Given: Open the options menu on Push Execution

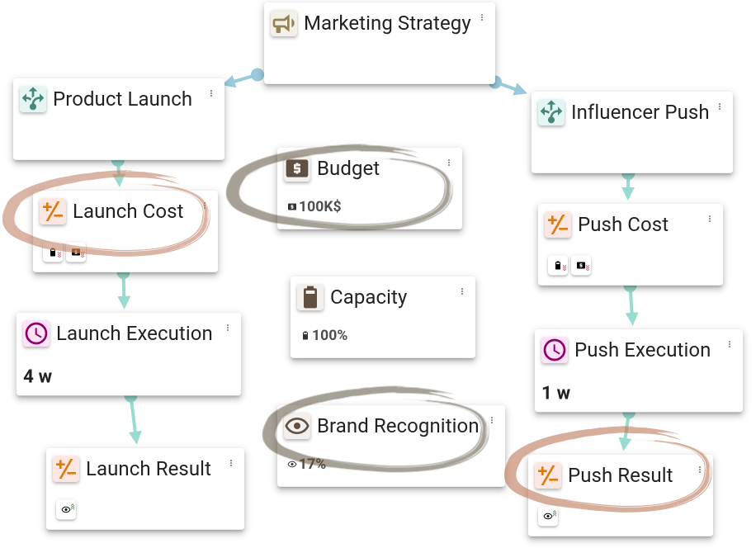Looking at the screenshot, I should [x=730, y=344].
